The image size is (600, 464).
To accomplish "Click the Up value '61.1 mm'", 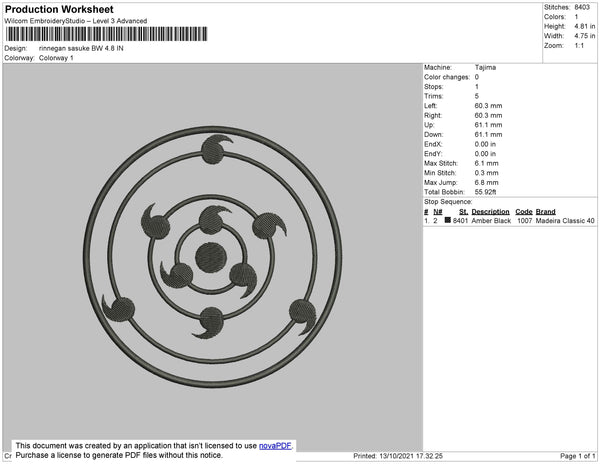I will (488, 125).
